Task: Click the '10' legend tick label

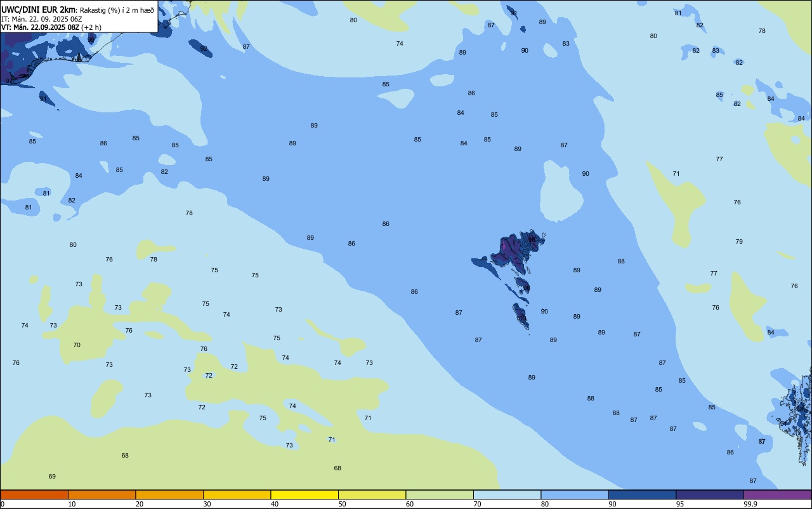Action: pos(72,504)
